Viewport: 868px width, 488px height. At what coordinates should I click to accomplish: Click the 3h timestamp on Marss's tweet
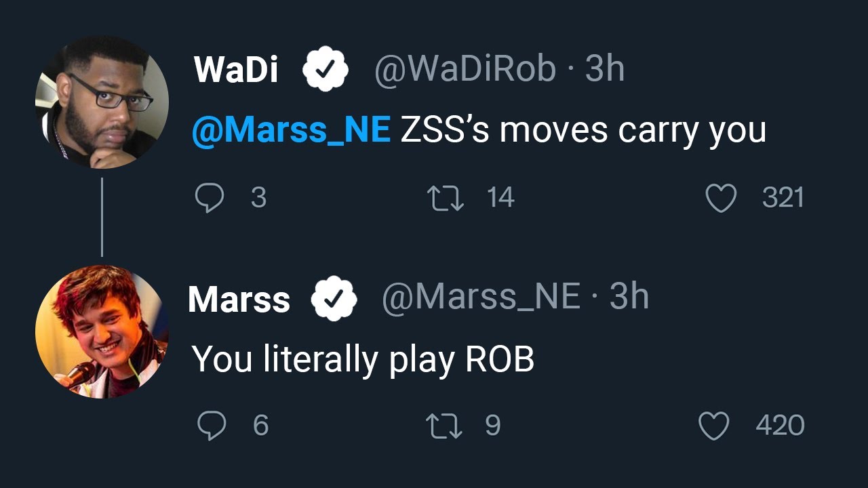(629, 298)
